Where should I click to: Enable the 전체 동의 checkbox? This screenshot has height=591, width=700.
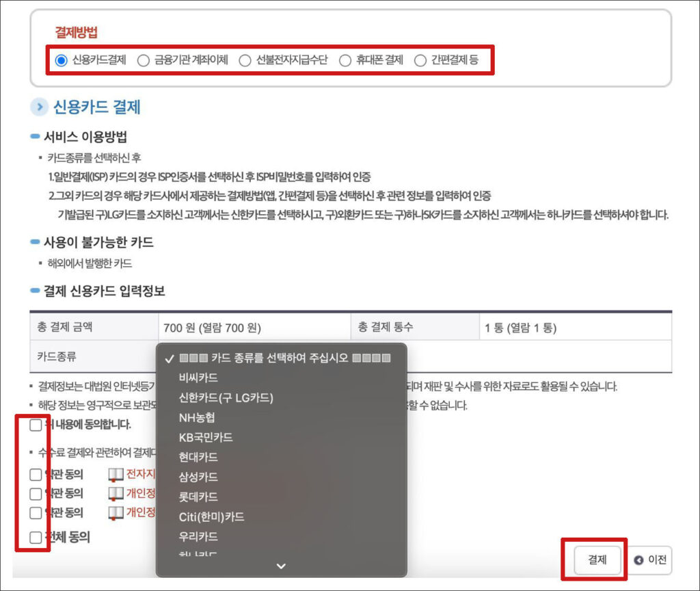pos(36,538)
